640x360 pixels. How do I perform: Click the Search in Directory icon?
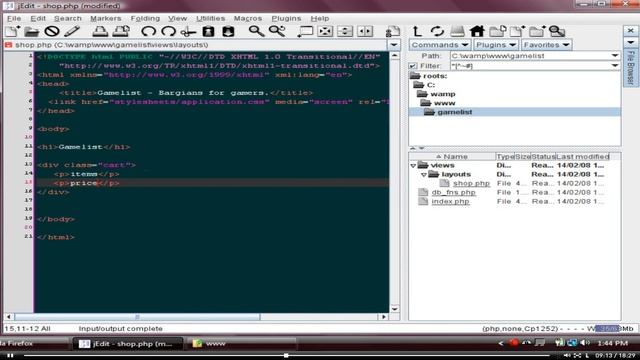[x=557, y=31]
